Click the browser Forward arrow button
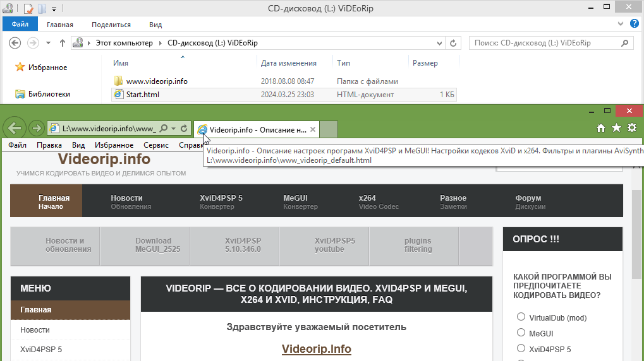The height and width of the screenshot is (361, 644). 37,128
